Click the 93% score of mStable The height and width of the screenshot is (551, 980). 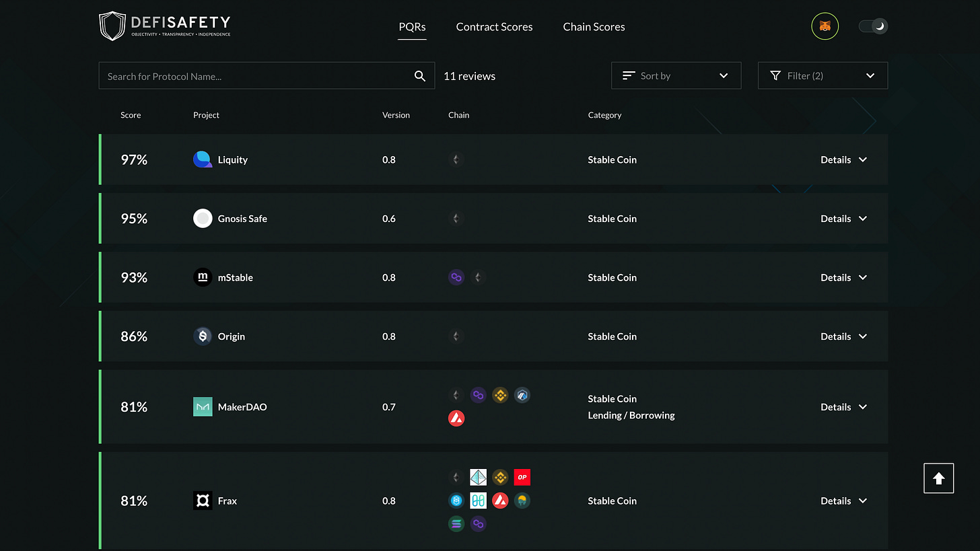pyautogui.click(x=134, y=277)
